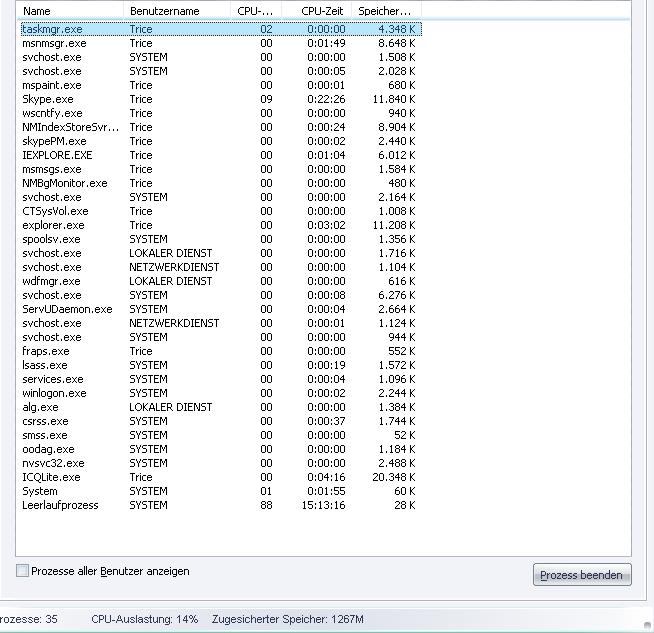Click the svchost.exe row with 1.508 K
Image resolution: width=654 pixels, height=633 pixels.
pos(221,57)
